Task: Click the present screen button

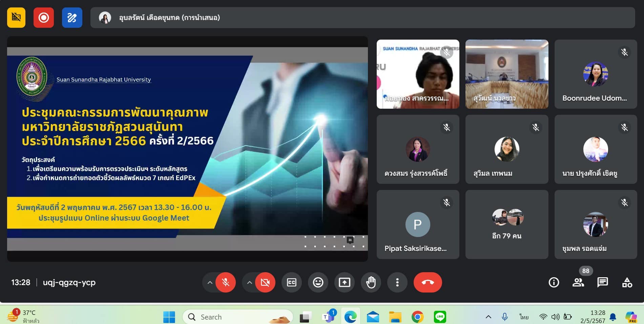Action: pos(344,282)
